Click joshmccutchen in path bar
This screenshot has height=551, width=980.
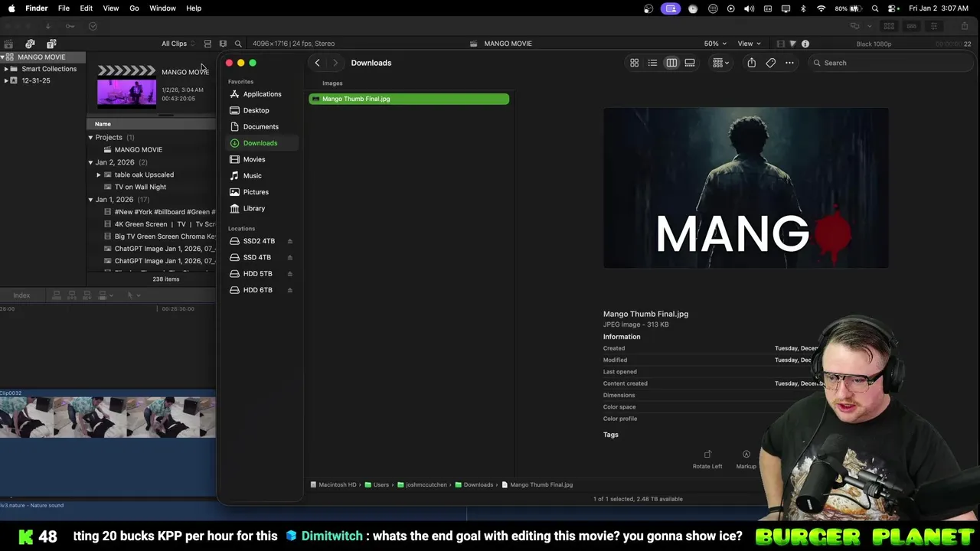[x=422, y=484]
